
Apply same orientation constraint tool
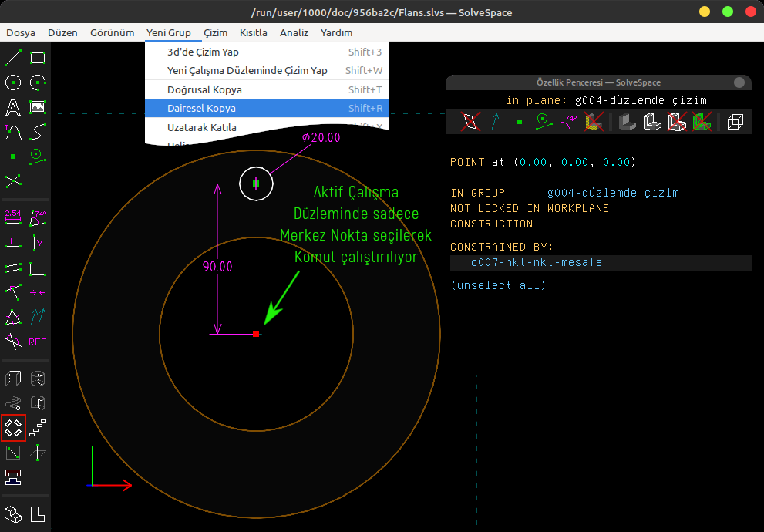coord(38,317)
